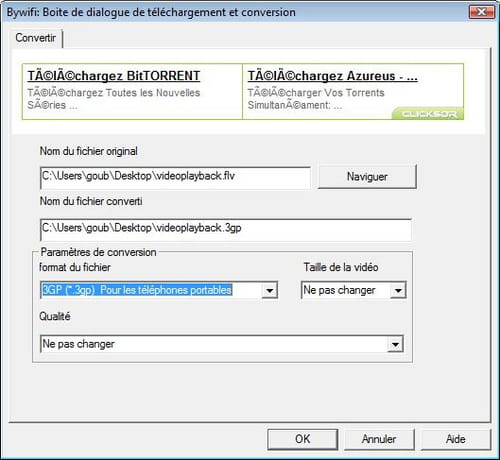
Task: Click the Bywifi dialog title bar
Action: [x=233, y=12]
